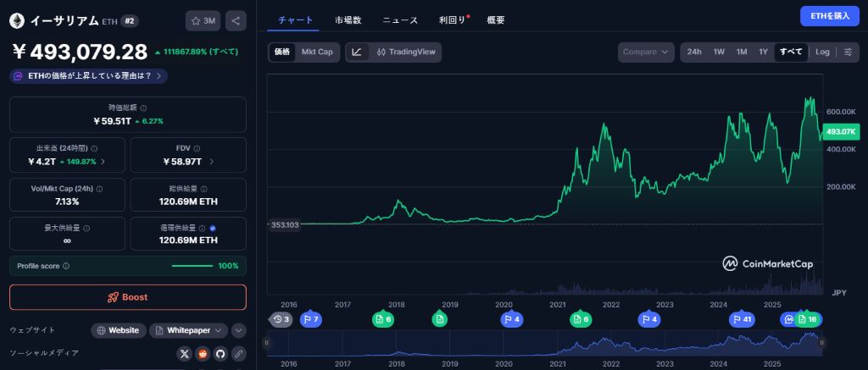Toggle Log scale on chart
Viewport: 868px width, 370px height.
(822, 52)
